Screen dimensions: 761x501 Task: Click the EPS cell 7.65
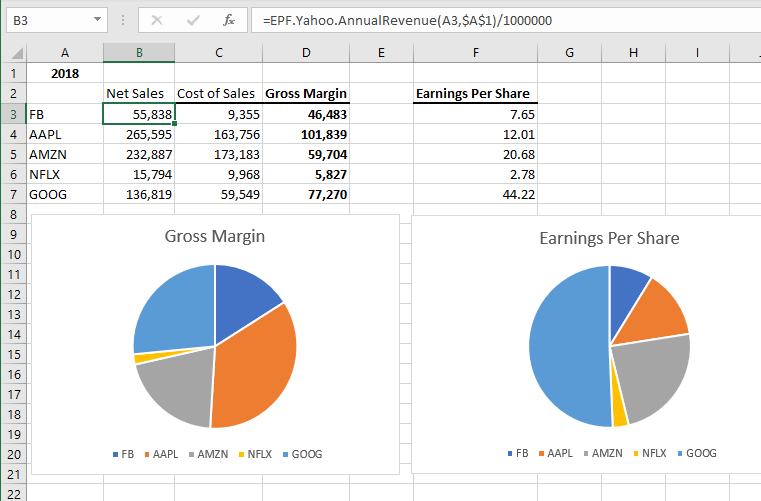point(476,114)
